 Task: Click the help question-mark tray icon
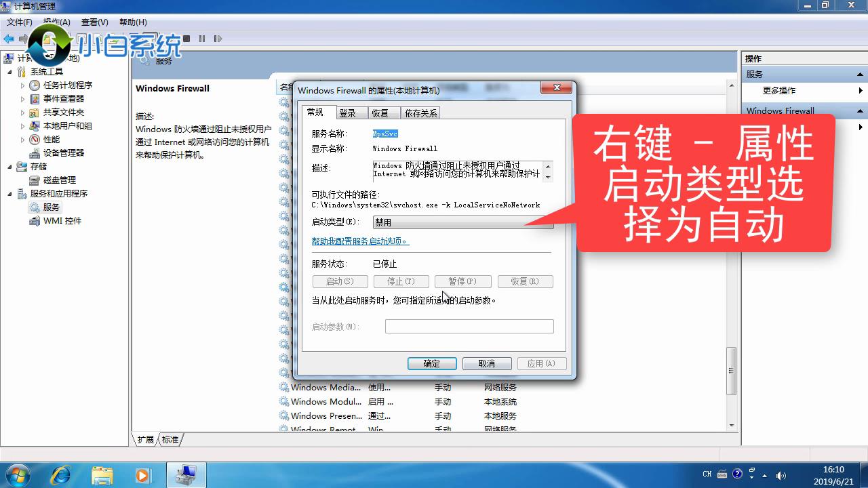(x=737, y=474)
